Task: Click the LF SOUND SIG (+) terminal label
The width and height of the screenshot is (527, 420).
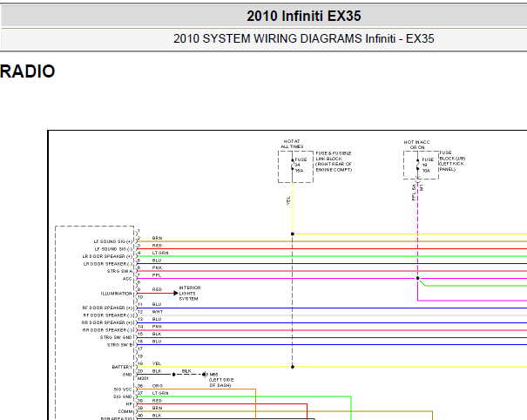Action: coord(113,241)
